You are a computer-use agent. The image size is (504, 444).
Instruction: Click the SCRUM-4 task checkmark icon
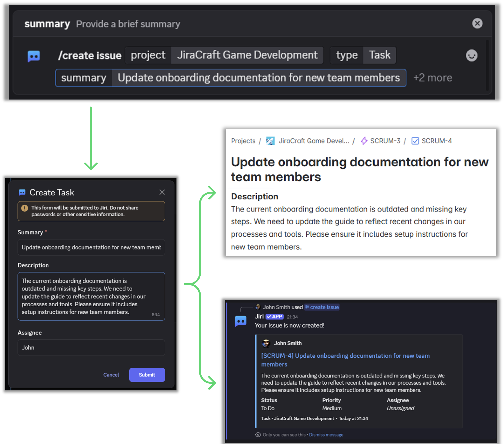coord(415,141)
